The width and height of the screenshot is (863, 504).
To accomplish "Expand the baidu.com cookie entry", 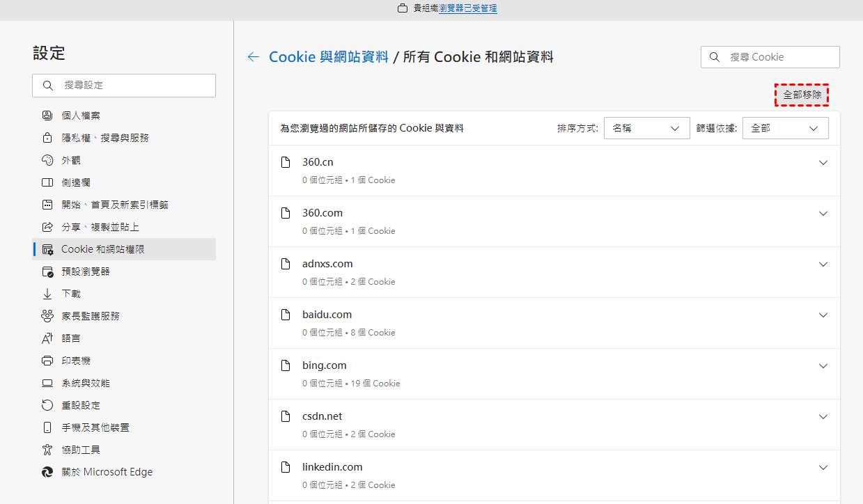I will [823, 315].
